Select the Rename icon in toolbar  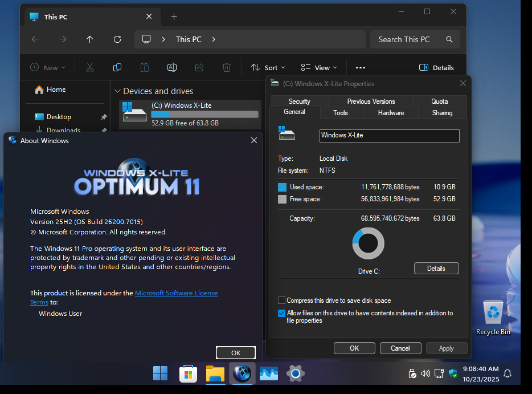click(x=172, y=68)
